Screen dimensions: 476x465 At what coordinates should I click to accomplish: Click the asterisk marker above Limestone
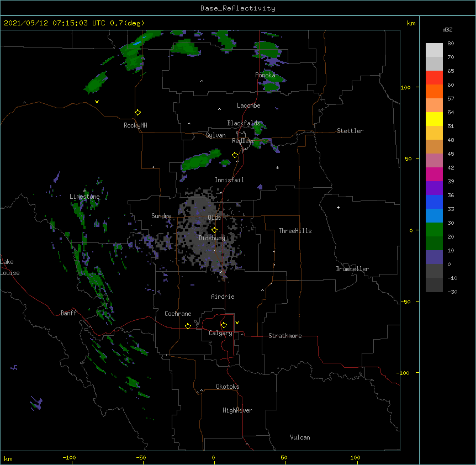84,191
